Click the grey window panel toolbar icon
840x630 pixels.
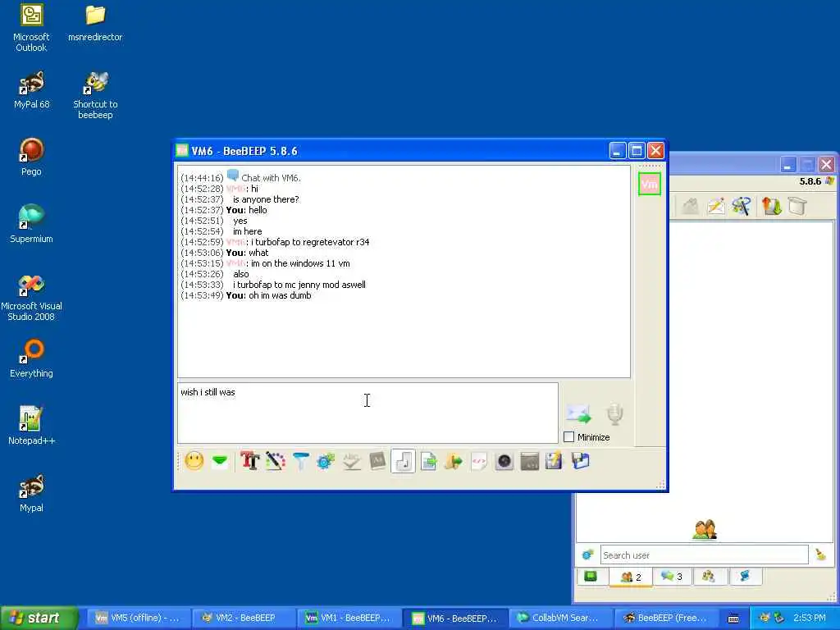[529, 461]
